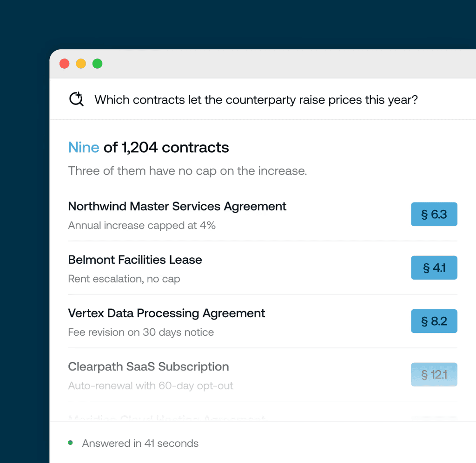Click the yellow minimize window button

[81, 64]
